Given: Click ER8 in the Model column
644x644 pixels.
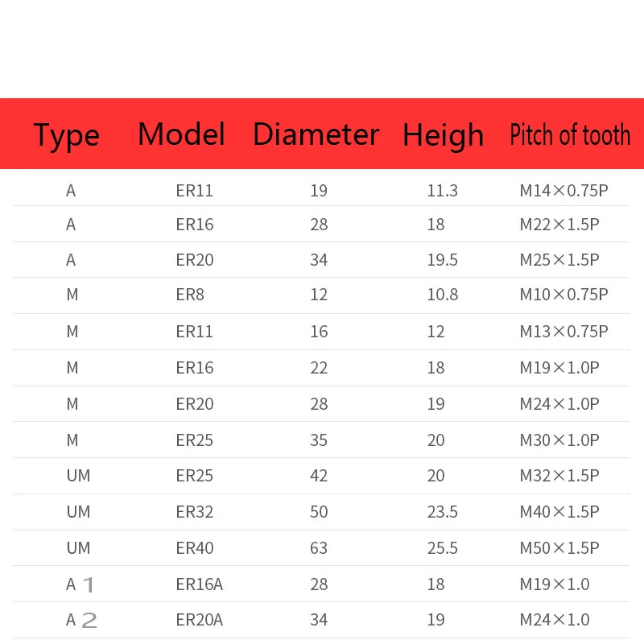Looking at the screenshot, I should pyautogui.click(x=190, y=295).
